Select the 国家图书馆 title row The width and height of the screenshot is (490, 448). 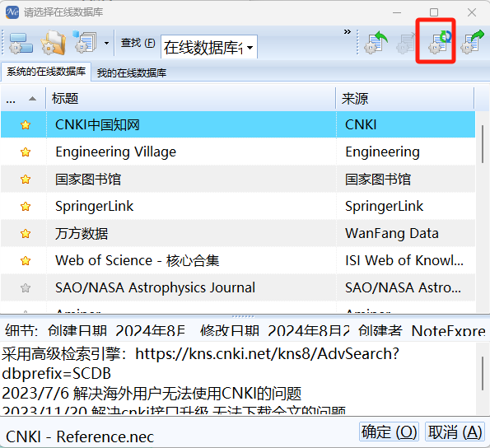tap(88, 180)
